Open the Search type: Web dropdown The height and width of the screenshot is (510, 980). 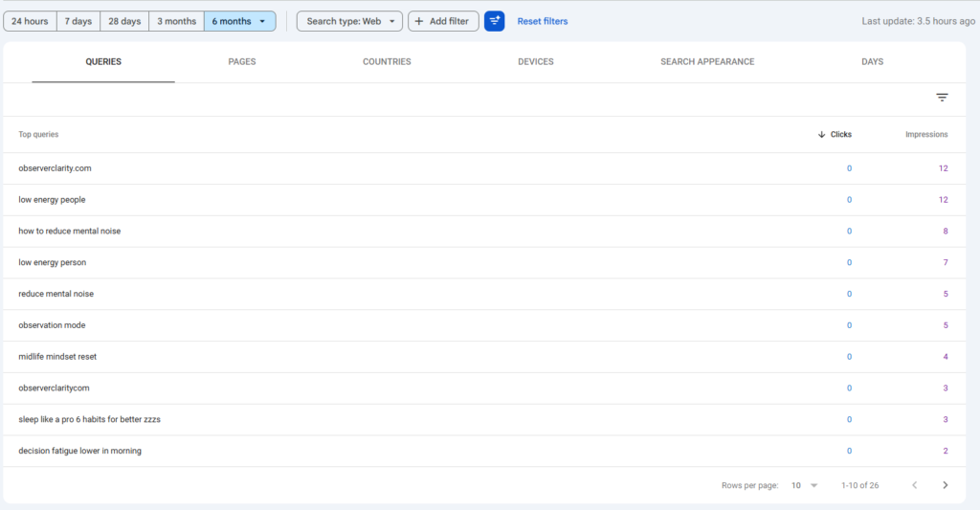349,21
